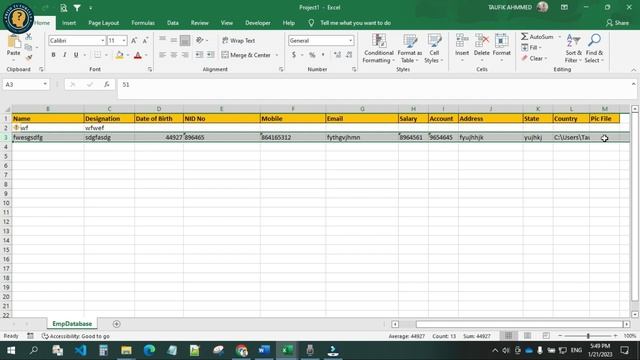Toggle Italic formatting
640x360 pixels.
coord(64,55)
